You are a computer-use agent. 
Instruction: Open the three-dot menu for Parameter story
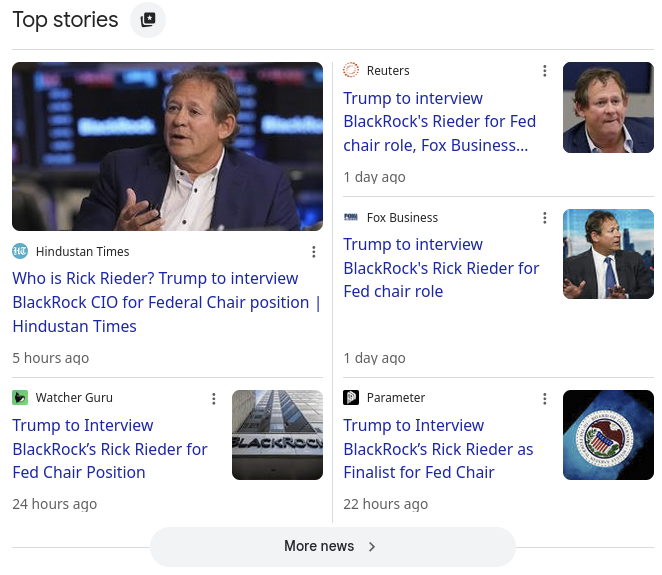[545, 399]
